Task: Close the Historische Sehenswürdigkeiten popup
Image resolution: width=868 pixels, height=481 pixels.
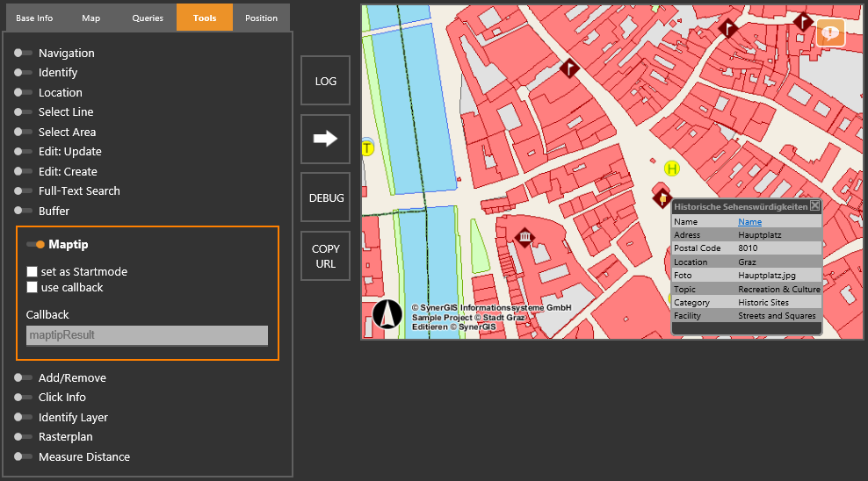Action: [815, 205]
